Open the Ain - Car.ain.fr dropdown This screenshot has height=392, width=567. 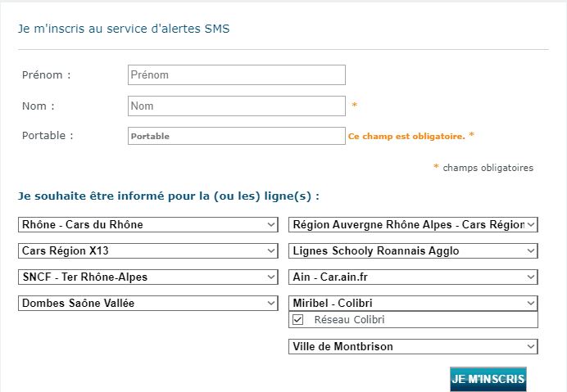(414, 277)
